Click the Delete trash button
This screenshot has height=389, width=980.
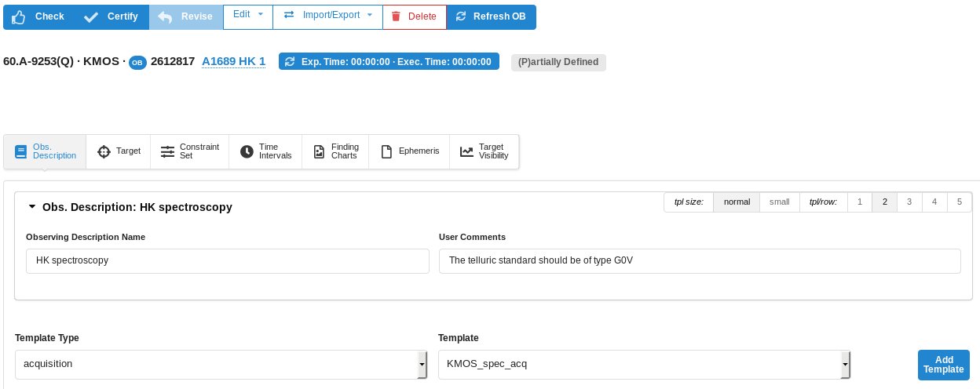tap(414, 16)
